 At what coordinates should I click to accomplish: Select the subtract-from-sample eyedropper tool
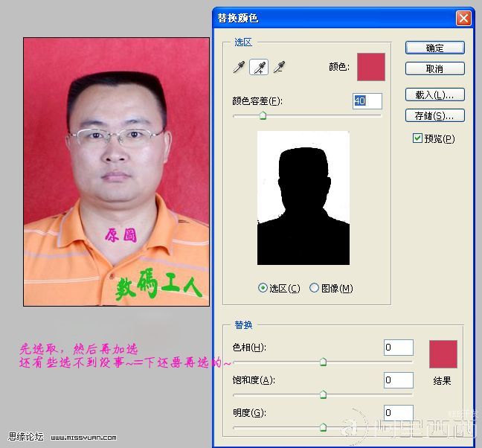click(280, 68)
